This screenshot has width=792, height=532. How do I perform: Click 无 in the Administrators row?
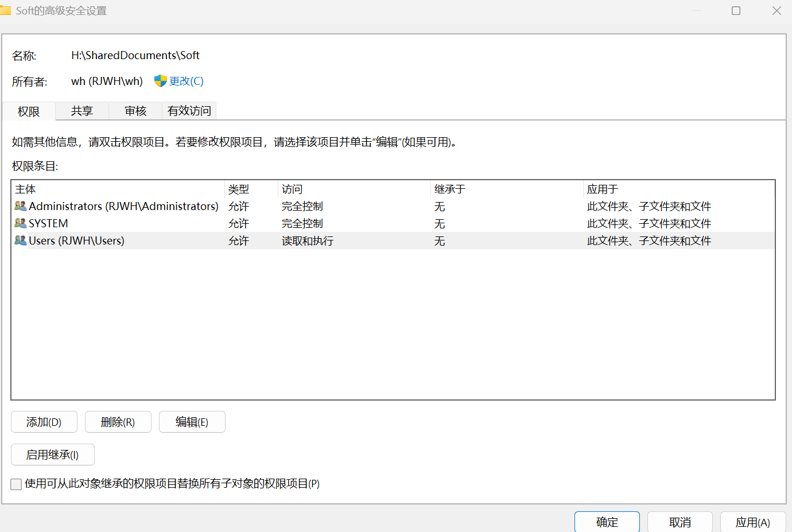[440, 206]
